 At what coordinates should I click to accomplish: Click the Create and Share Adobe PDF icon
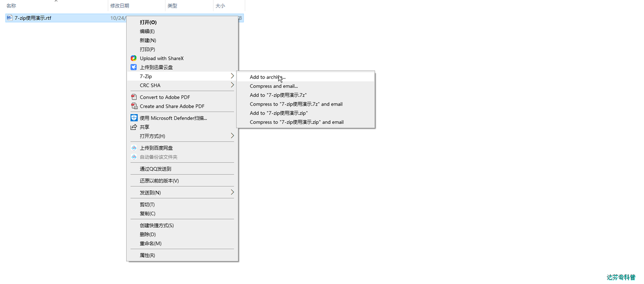[x=134, y=106]
